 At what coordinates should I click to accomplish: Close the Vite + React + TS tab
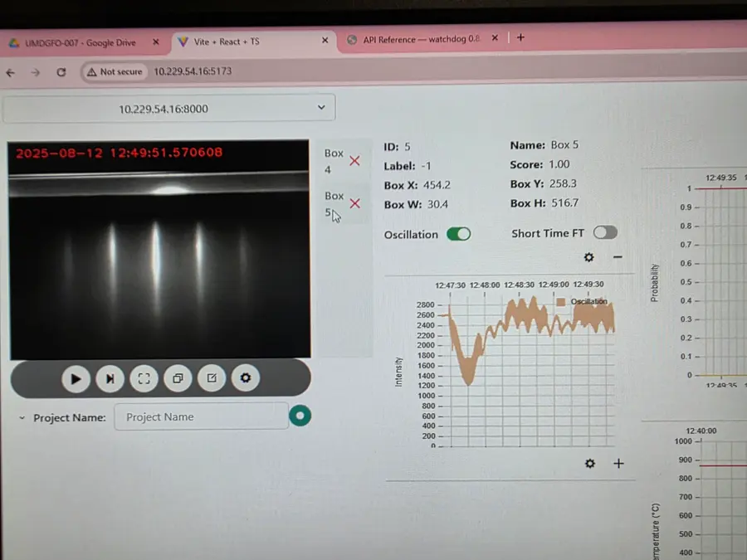[325, 41]
